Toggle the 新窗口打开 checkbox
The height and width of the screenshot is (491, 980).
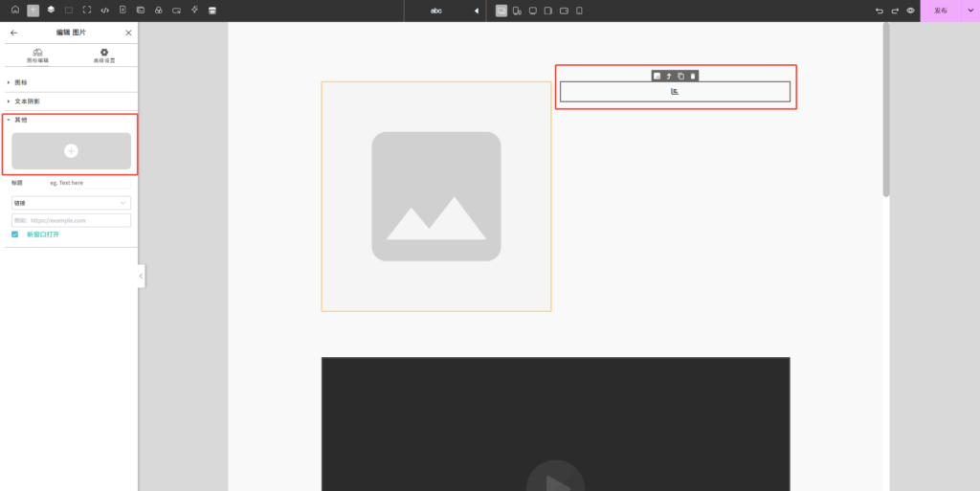pos(15,234)
